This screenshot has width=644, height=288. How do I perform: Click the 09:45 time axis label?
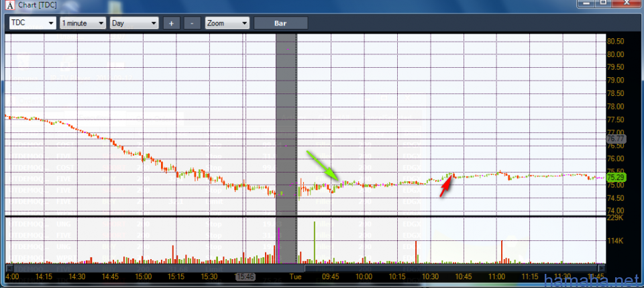(331, 277)
